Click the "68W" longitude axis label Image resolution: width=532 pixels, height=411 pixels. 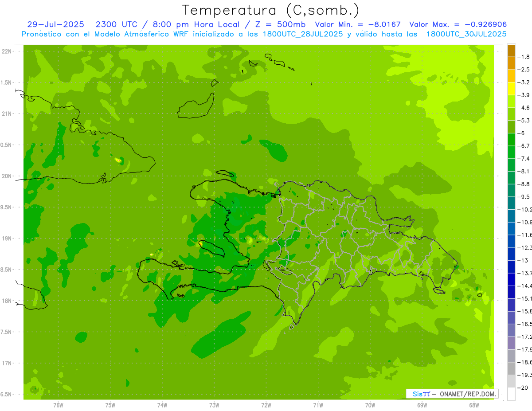coord(474,405)
